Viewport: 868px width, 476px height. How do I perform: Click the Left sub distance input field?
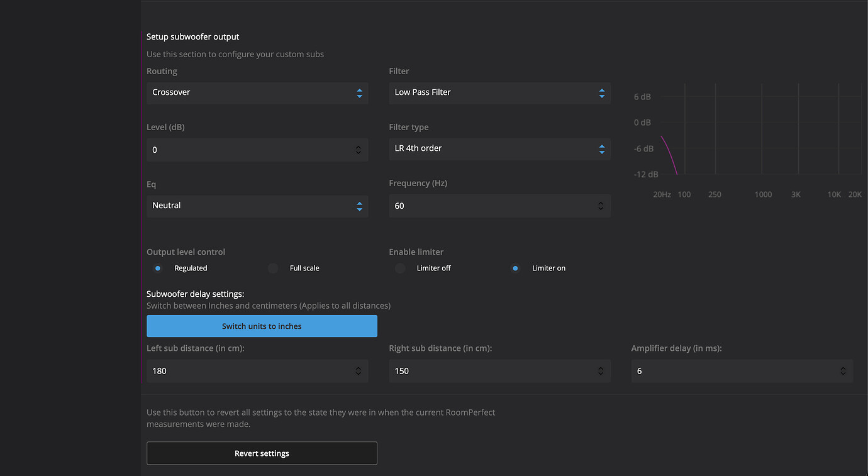(248, 371)
